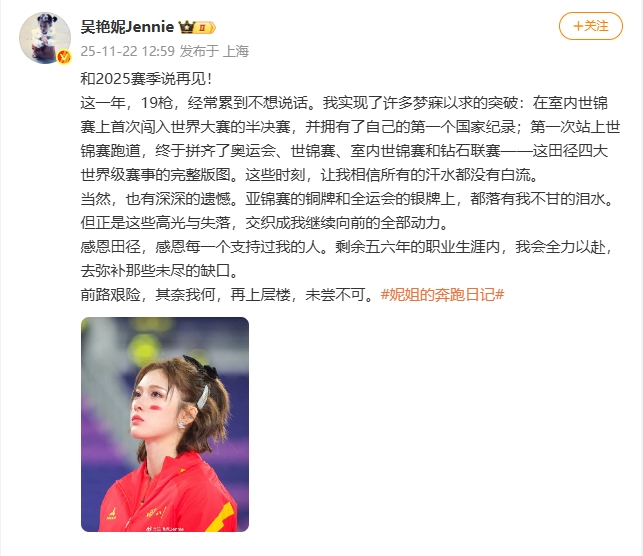Viewport: 643px width, 556px height.
Task: Click the line starting 但正是这些高光与失落
Action: 264,223
